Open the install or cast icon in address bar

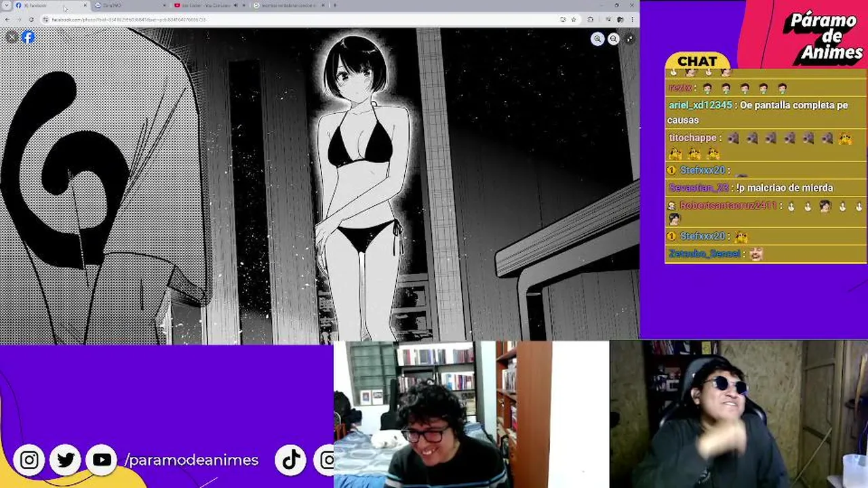coord(564,20)
